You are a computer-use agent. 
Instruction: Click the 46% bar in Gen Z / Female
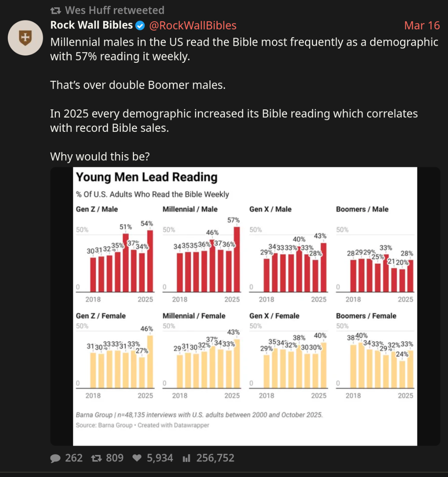pos(150,361)
